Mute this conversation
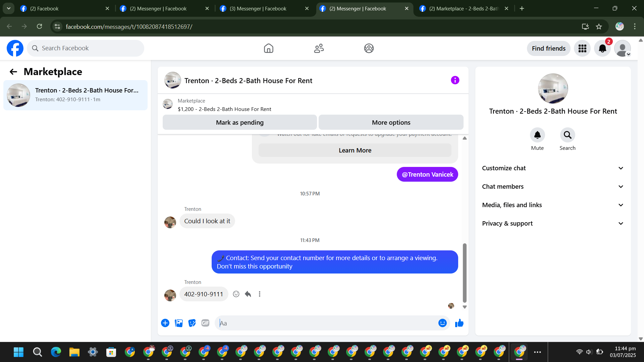644x362 pixels. [537, 135]
